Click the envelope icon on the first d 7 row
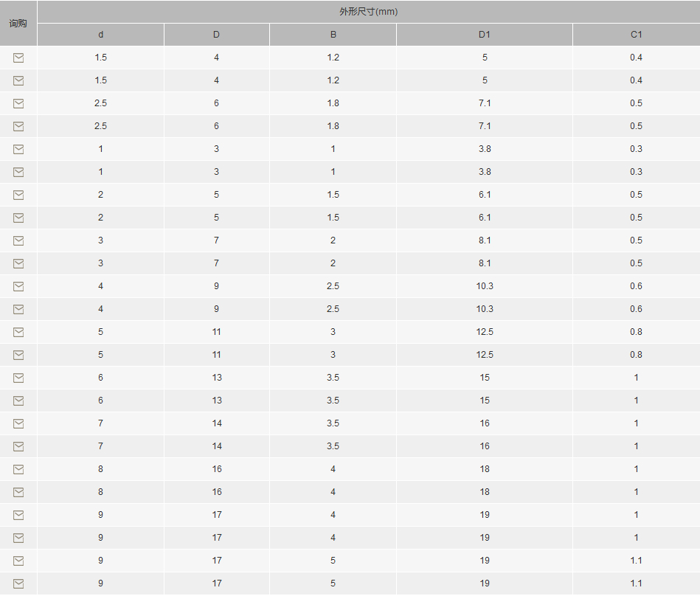The width and height of the screenshot is (700, 596). click(x=18, y=423)
